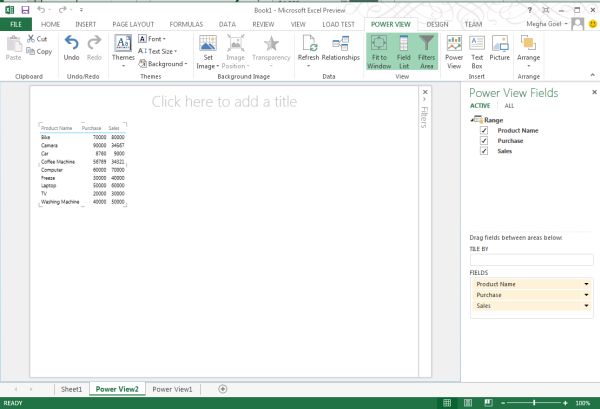Screen dimensions: 600x409
Task: Click the Image Position icon
Action: coord(236,44)
